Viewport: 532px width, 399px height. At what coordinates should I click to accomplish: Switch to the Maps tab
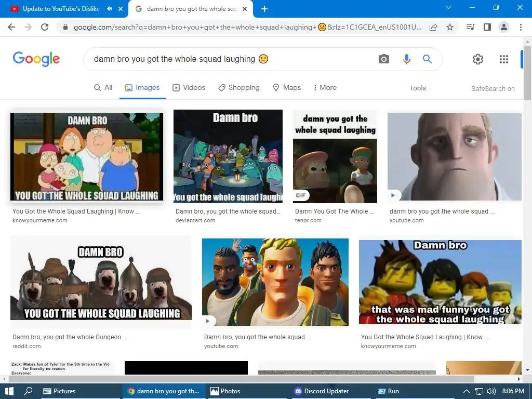pos(287,87)
